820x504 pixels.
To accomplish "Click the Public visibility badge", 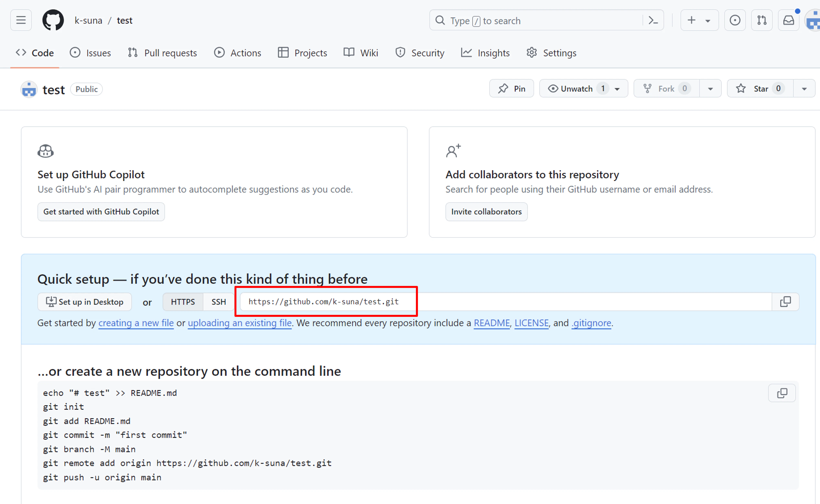I will click(x=87, y=89).
